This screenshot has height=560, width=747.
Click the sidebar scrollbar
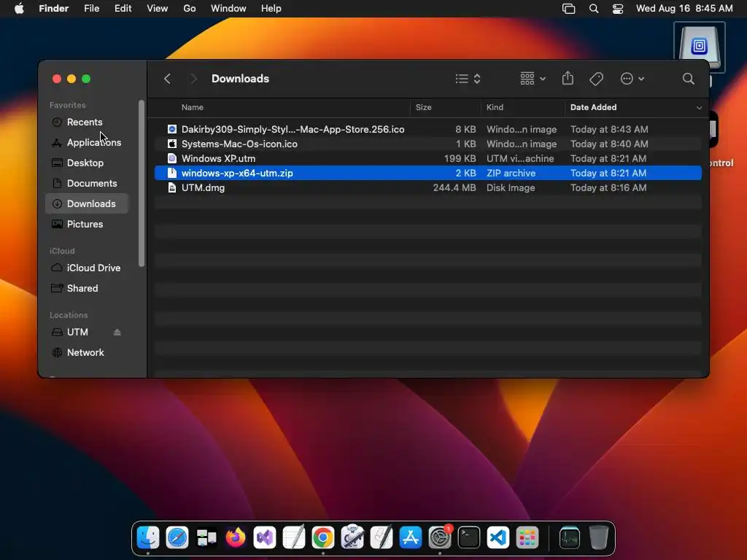point(141,183)
